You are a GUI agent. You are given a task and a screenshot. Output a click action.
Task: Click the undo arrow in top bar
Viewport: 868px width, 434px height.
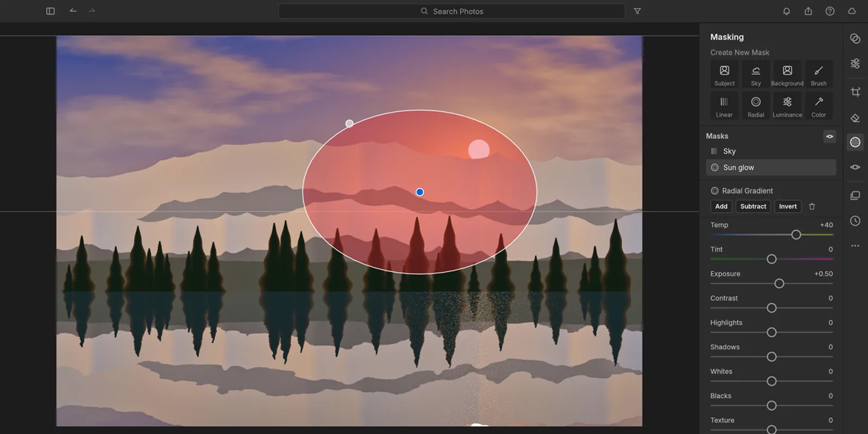(x=73, y=11)
